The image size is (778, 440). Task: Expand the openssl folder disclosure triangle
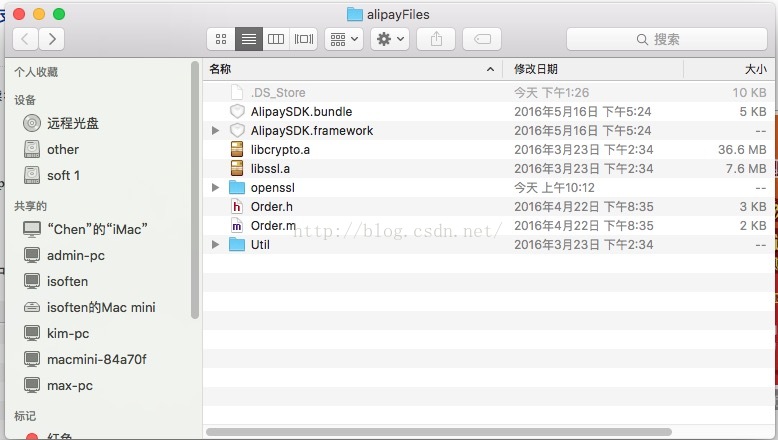pyautogui.click(x=215, y=188)
